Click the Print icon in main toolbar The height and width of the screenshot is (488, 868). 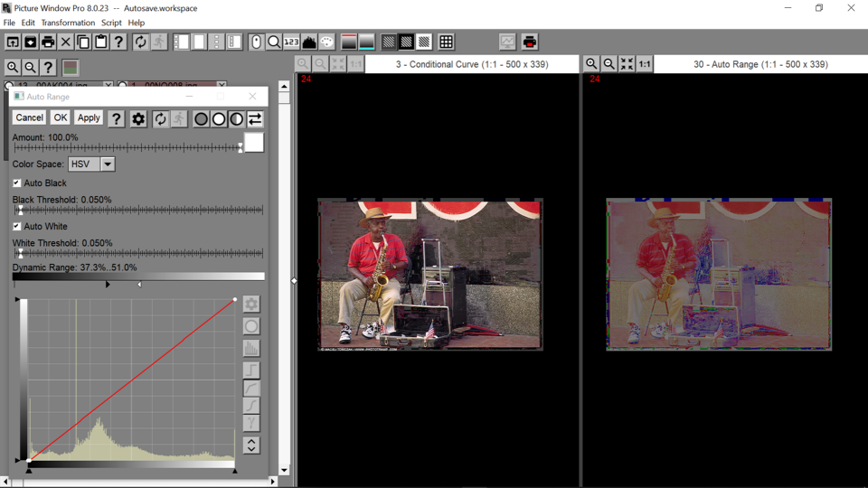pos(48,42)
